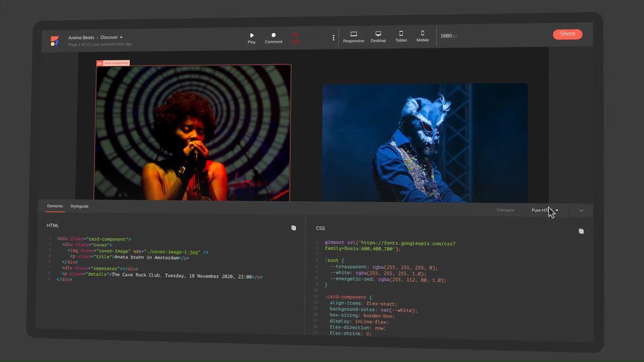Switch to Responsive viewport
Screen dimensions: 644x362
pyautogui.click(x=354, y=37)
